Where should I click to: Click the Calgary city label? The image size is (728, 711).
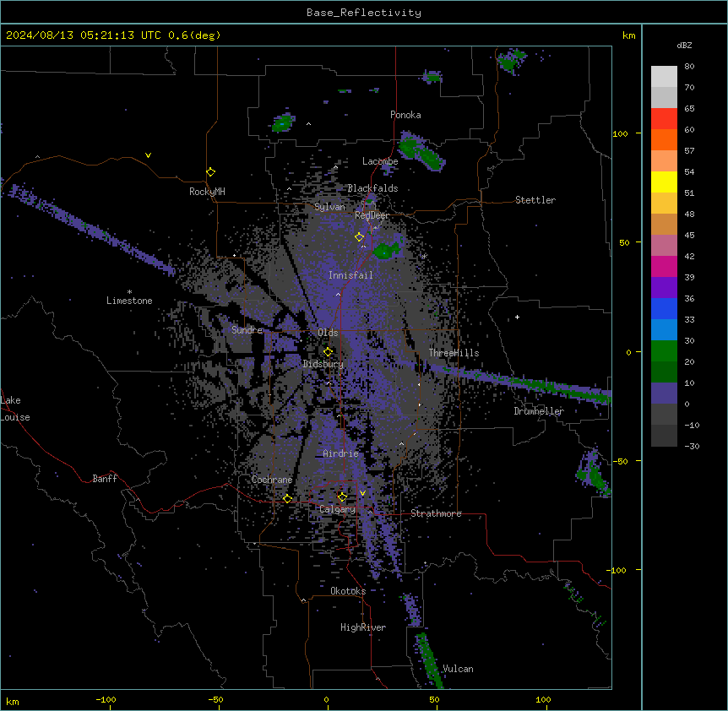click(337, 509)
